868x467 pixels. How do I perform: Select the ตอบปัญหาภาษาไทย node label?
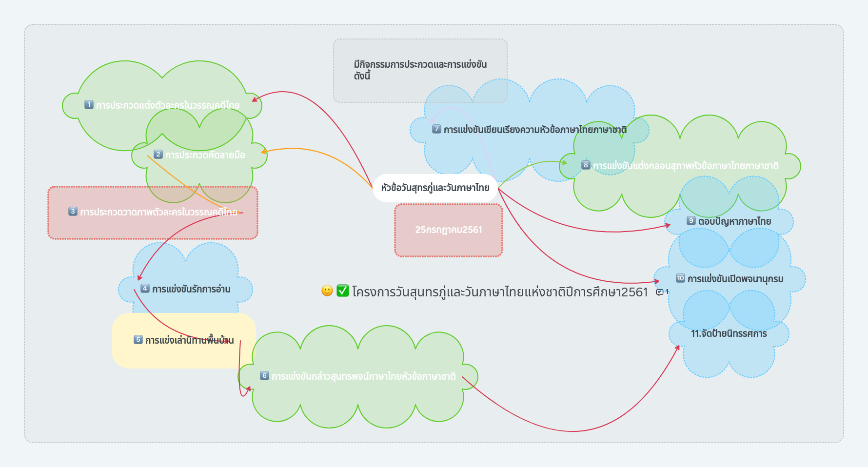734,221
